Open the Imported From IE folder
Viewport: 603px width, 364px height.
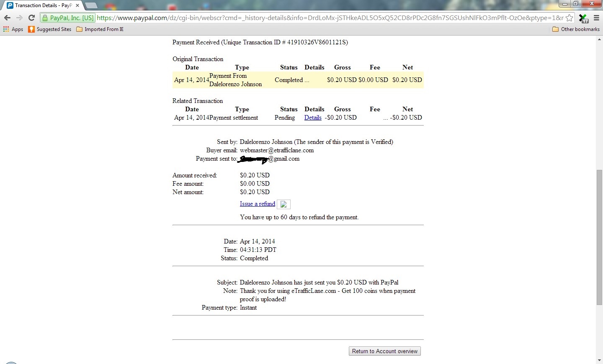(100, 29)
